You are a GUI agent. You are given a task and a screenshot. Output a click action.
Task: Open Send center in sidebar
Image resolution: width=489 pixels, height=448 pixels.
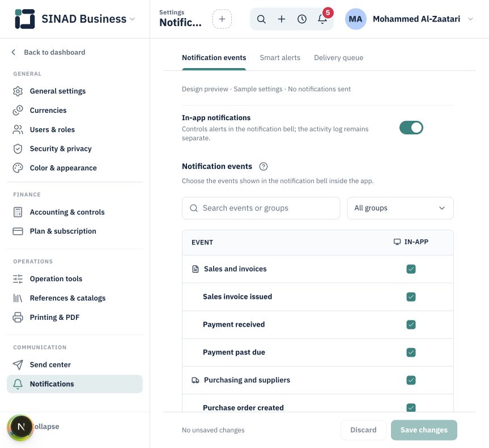pyautogui.click(x=75, y=365)
